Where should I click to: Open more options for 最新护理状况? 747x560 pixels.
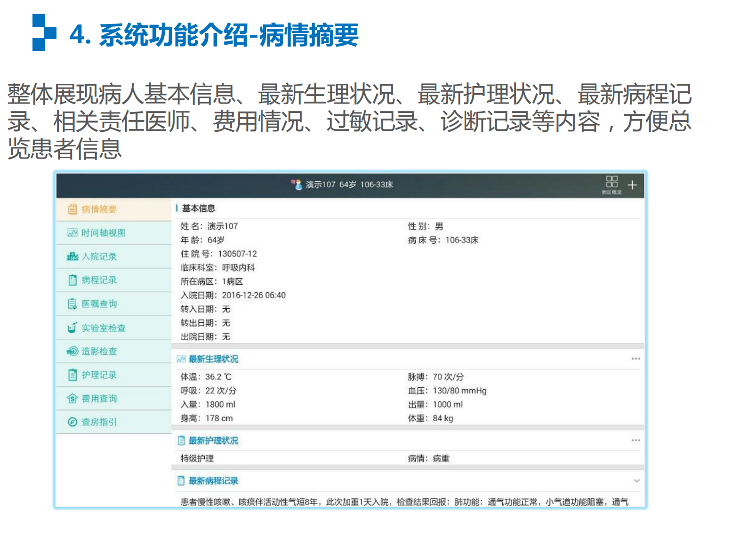(635, 440)
